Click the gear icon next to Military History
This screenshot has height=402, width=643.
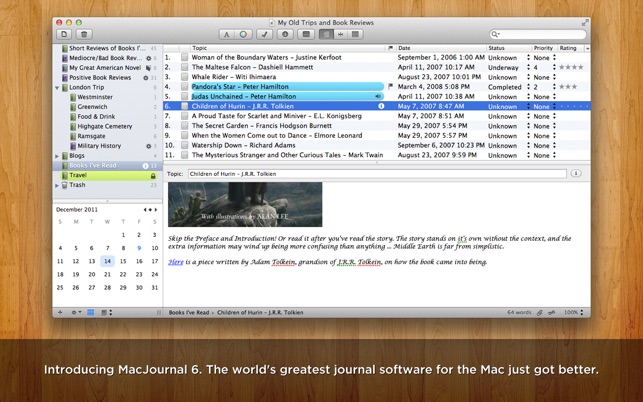tap(149, 146)
